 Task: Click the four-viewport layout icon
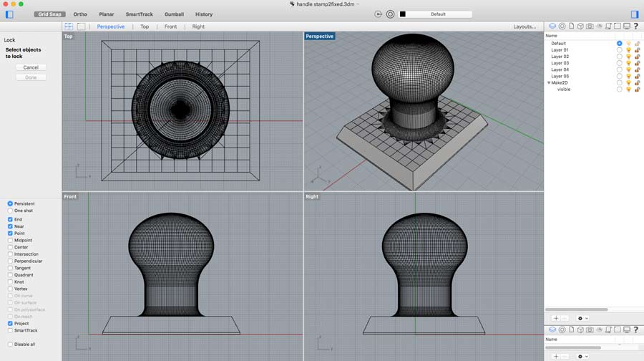point(69,27)
